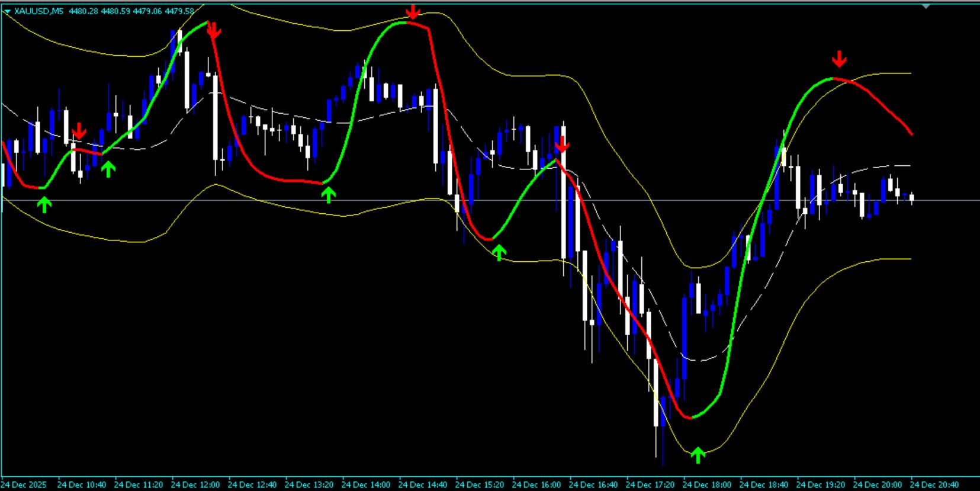Viewport: 980px width, 491px height.
Task: Click the first green buy arrow before 10:40
Action: pos(44,205)
